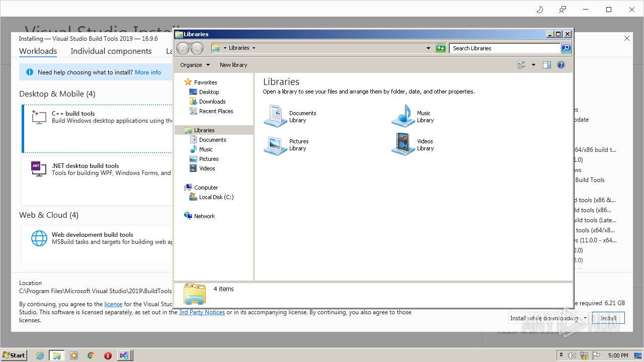The image size is (644, 362).
Task: Expand the view options dropdown arrow
Action: click(533, 65)
